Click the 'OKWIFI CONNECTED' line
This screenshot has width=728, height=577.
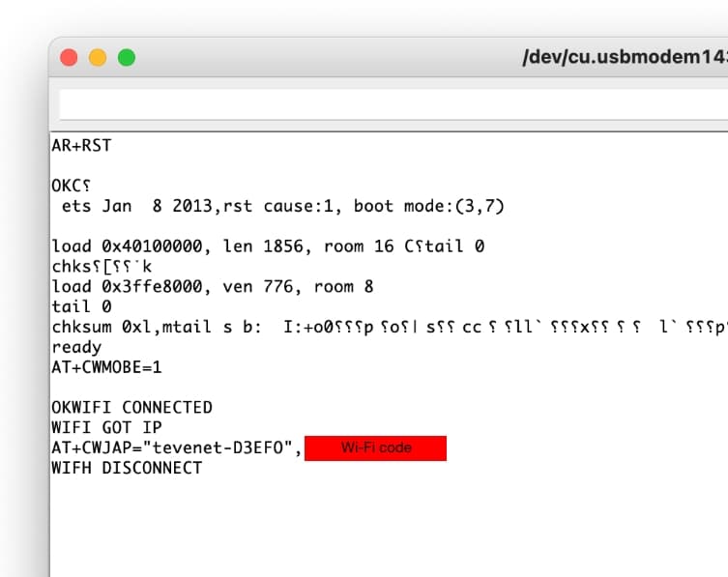131,407
